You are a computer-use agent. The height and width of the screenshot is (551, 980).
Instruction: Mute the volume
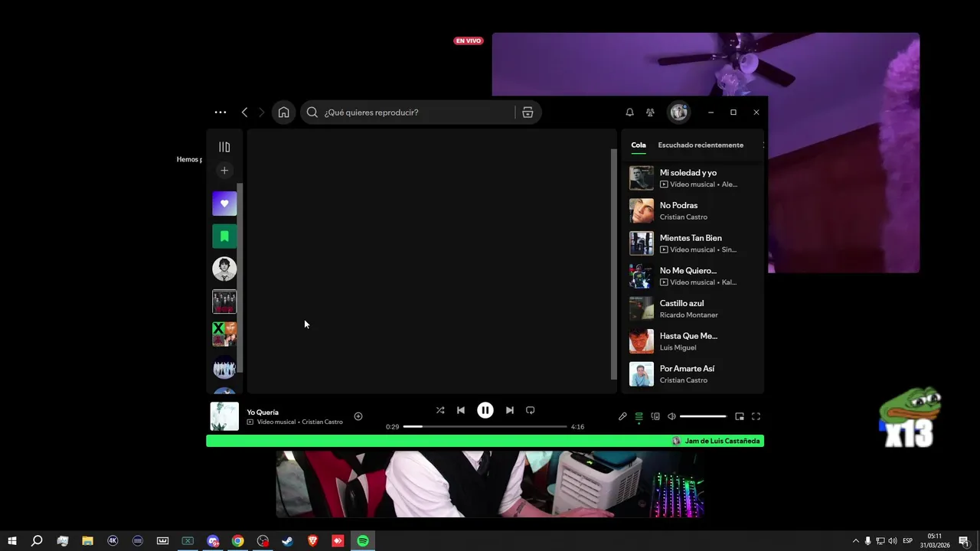pos(671,416)
